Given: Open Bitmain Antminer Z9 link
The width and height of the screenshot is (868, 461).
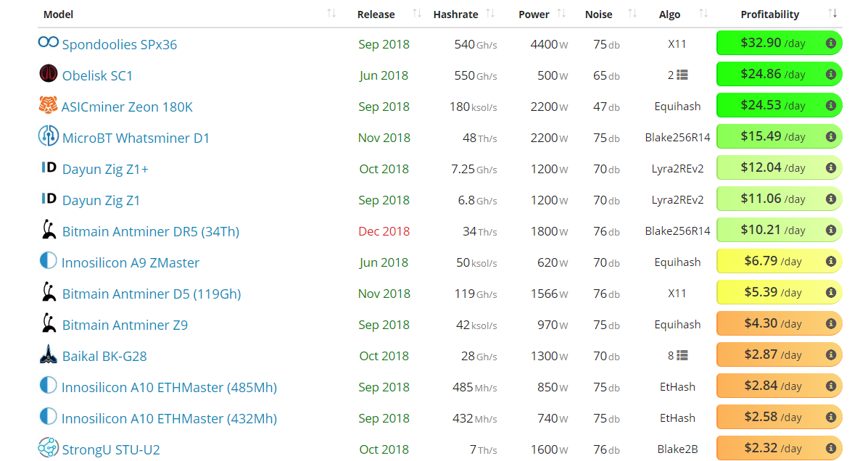Looking at the screenshot, I should (125, 325).
